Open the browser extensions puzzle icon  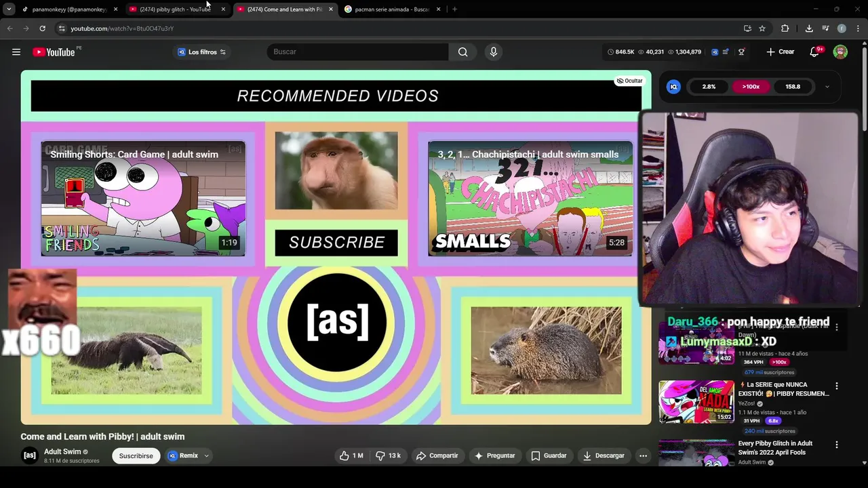[x=785, y=28]
